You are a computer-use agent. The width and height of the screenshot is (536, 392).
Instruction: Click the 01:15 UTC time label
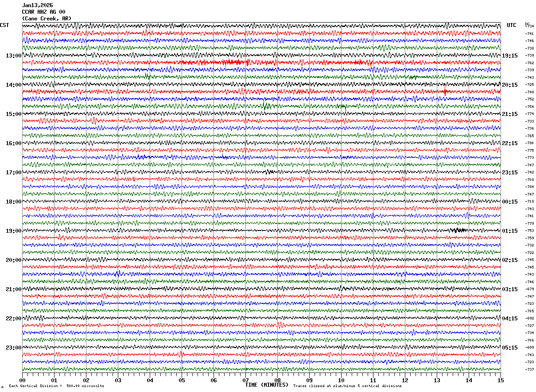point(510,231)
